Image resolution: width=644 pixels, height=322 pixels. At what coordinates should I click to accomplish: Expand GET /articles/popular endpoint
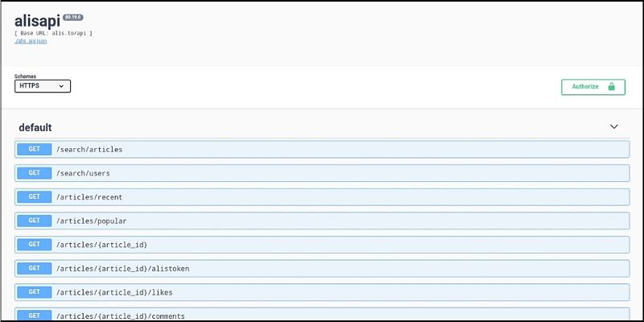coord(91,221)
